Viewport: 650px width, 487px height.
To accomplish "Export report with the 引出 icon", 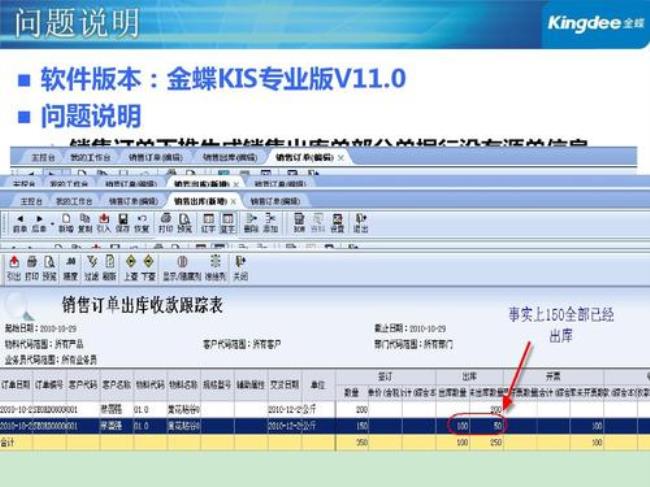I will [14, 268].
